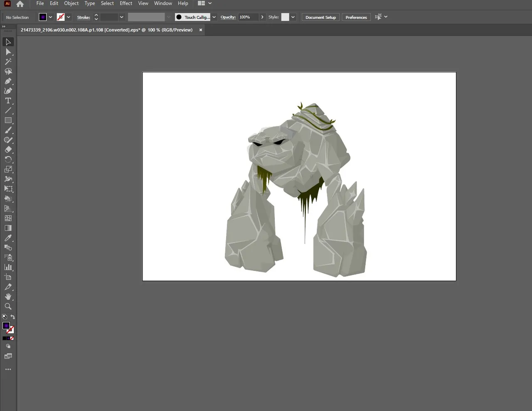Open the File menu
Screen dimensions: 532x411
(x=40, y=3)
